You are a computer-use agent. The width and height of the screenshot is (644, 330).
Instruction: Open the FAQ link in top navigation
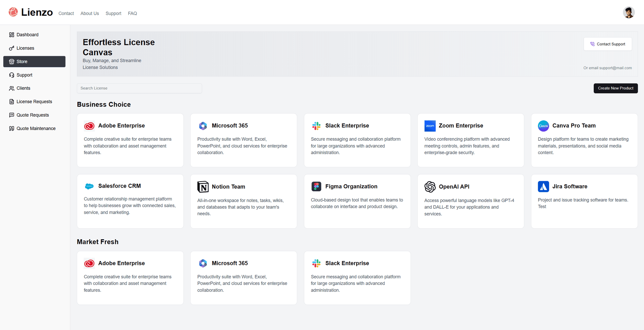pos(132,13)
